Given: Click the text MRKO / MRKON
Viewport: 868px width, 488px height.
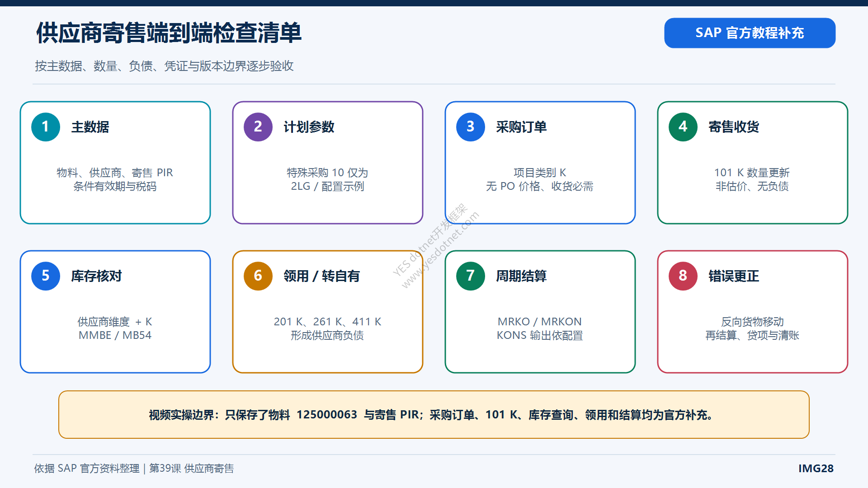Looking at the screenshot, I should coord(540,322).
